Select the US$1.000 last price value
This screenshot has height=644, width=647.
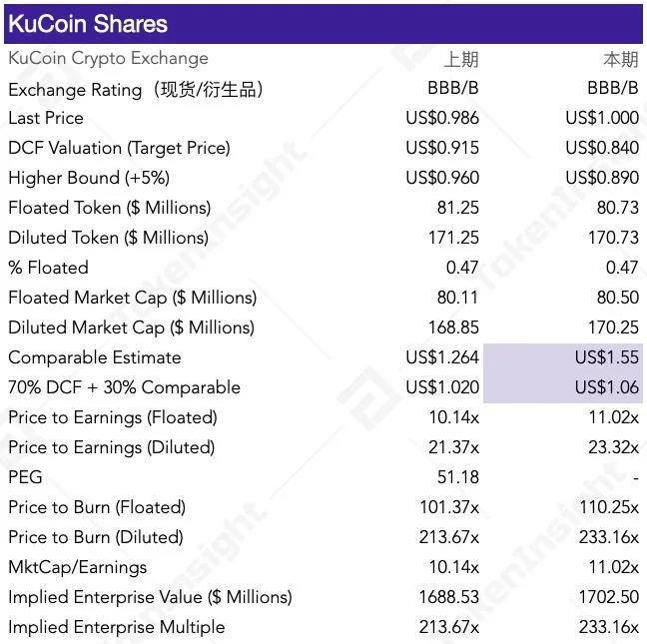601,118
